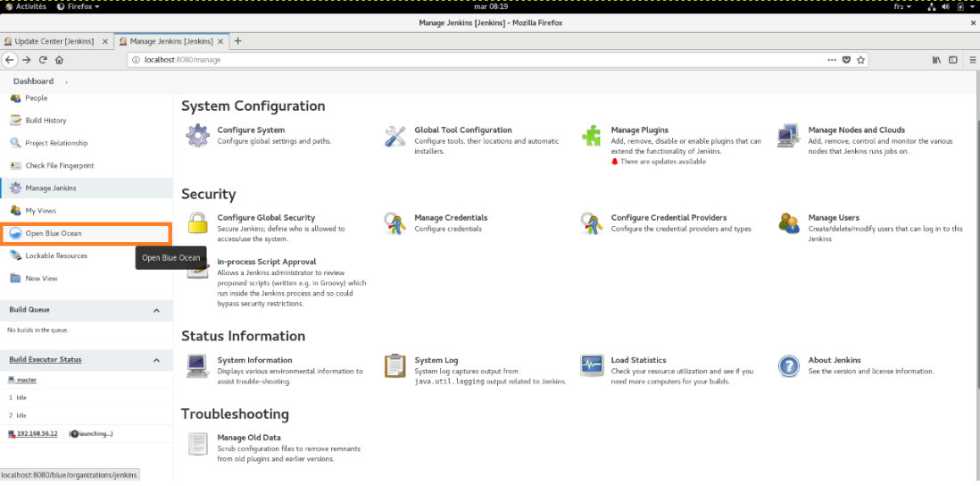Click the Manage Users people icon

[788, 223]
